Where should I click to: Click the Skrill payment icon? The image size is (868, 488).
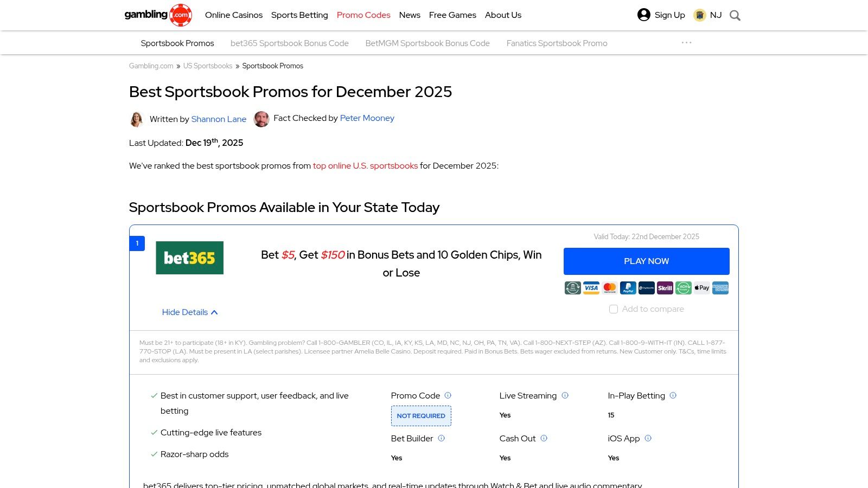(665, 288)
